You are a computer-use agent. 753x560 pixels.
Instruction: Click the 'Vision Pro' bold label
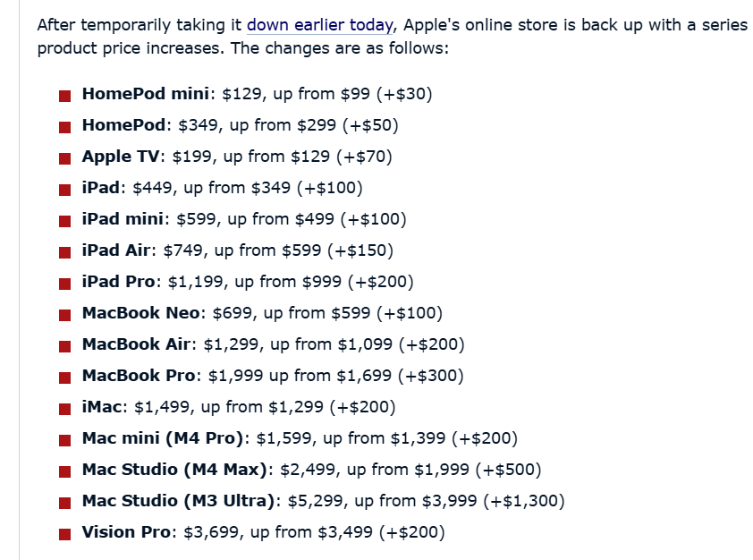(126, 531)
